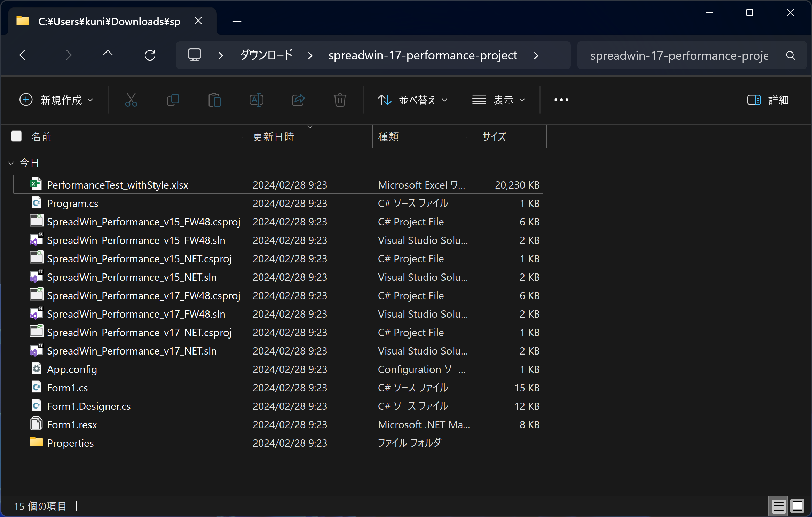Viewport: 812px width, 517px height.
Task: Click the Properties folder icon
Action: click(x=36, y=442)
